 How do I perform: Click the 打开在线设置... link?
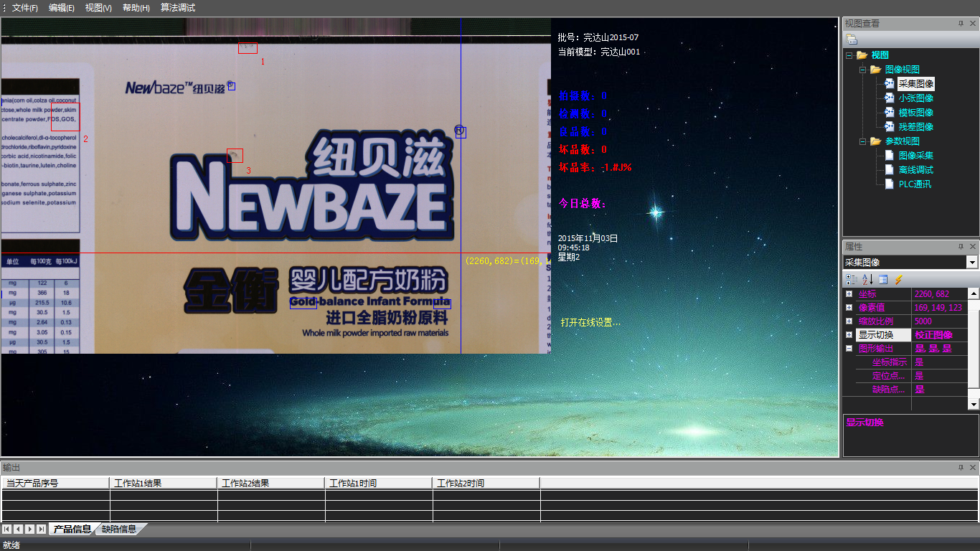click(x=590, y=323)
